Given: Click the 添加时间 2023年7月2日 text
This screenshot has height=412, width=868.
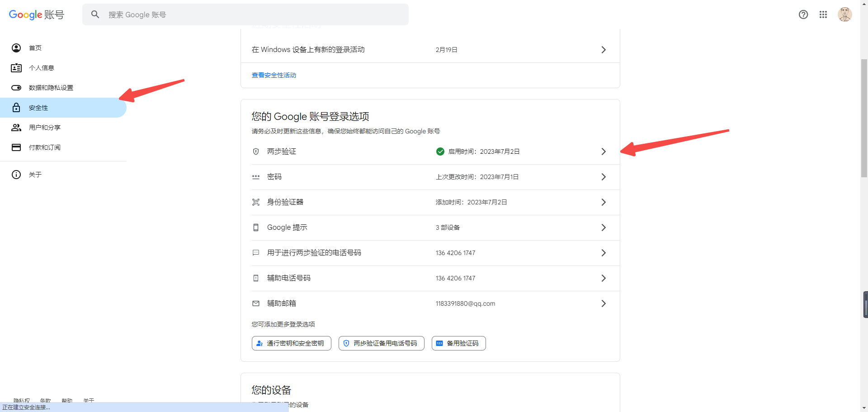Looking at the screenshot, I should (x=471, y=202).
